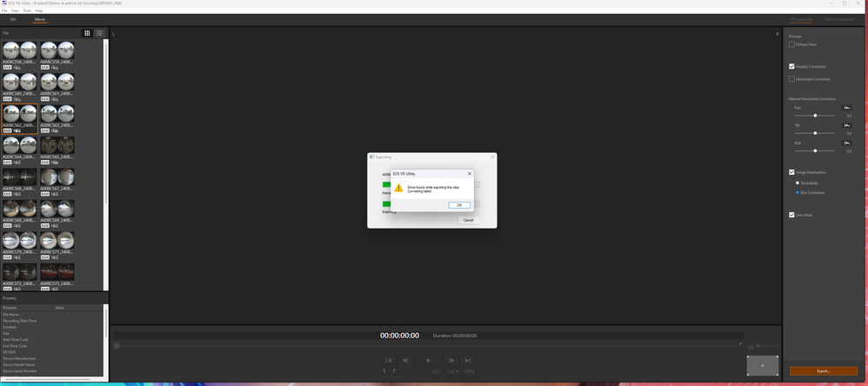Jump to the start of clip

(389, 360)
